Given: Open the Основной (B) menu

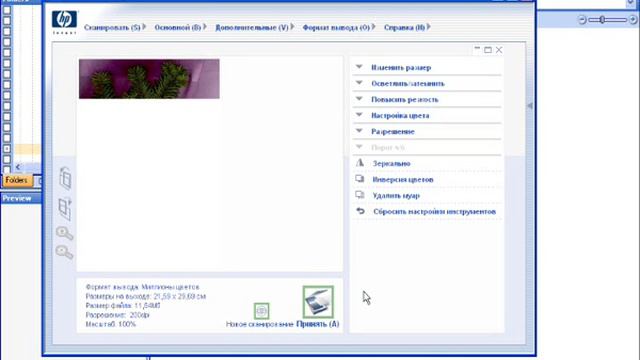Looking at the screenshot, I should [x=180, y=27].
